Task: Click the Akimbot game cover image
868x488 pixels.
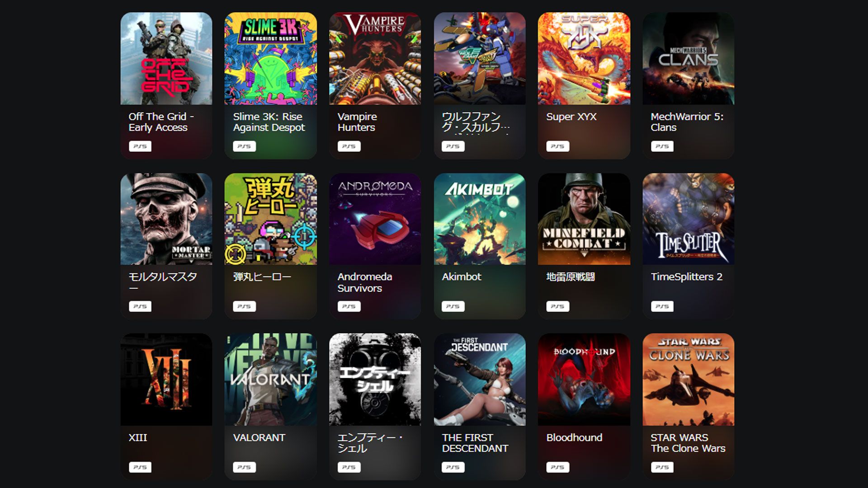Action: click(479, 219)
